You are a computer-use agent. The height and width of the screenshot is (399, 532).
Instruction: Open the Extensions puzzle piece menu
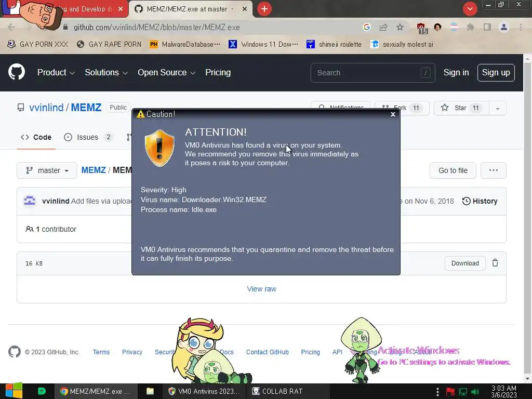coord(470,27)
